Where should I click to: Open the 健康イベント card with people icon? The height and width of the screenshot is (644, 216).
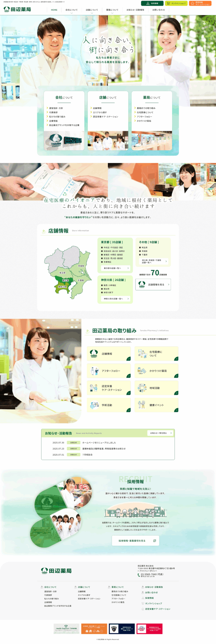(x=156, y=405)
